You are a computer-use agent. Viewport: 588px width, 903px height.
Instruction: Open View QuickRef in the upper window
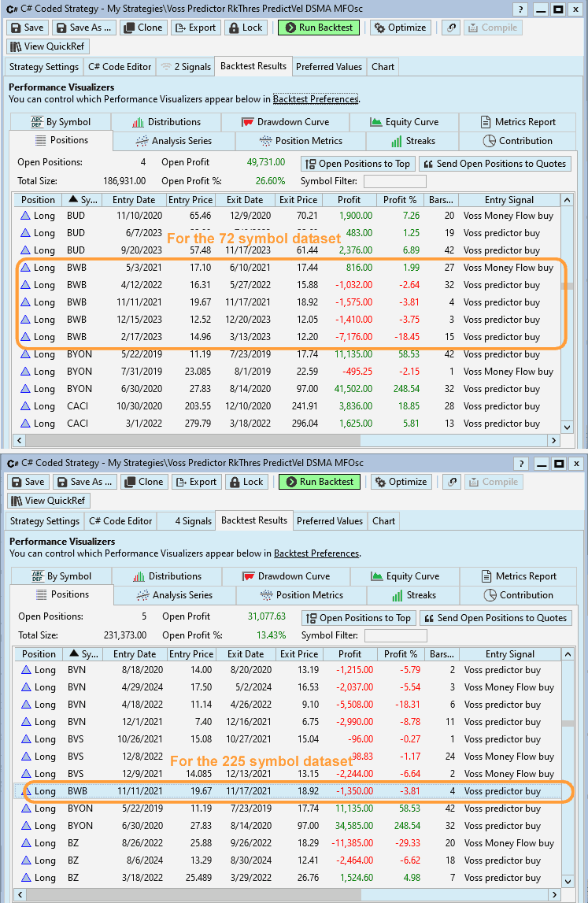click(x=48, y=46)
